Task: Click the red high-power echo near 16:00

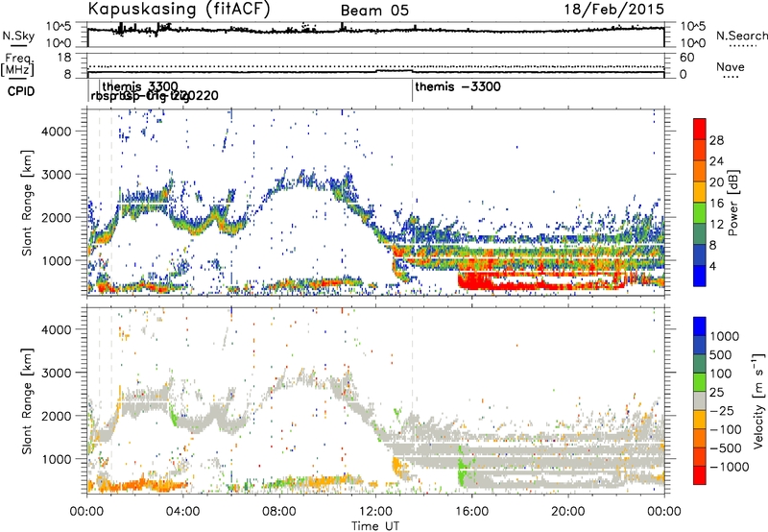Action: 477,281
